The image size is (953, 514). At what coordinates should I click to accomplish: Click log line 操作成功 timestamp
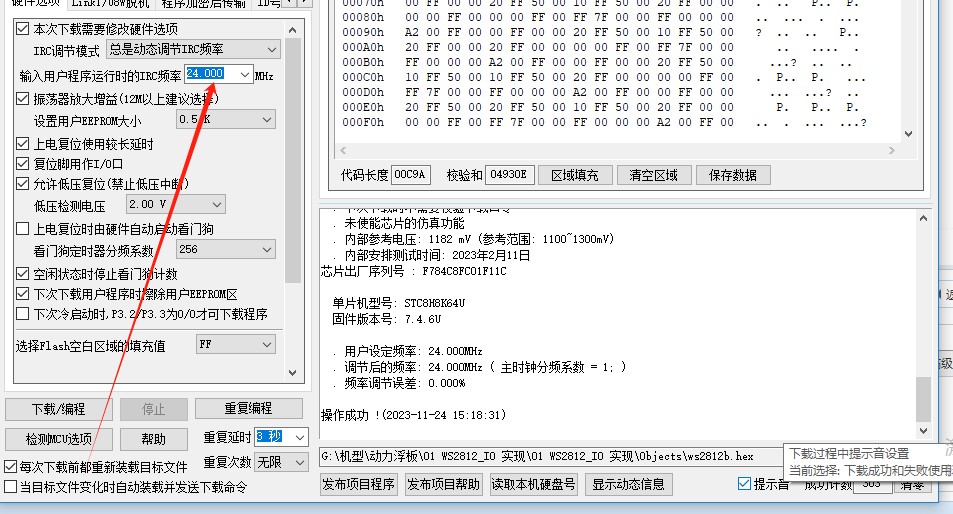point(413,415)
